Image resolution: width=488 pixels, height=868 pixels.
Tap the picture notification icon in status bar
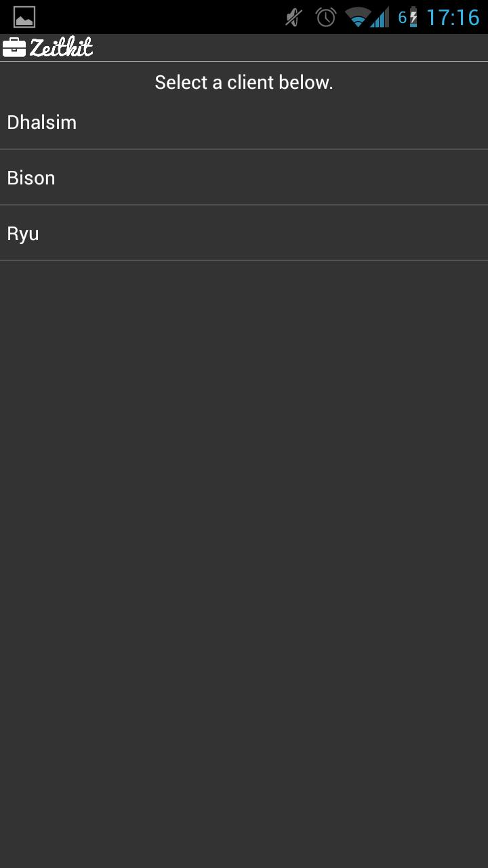pyautogui.click(x=24, y=17)
